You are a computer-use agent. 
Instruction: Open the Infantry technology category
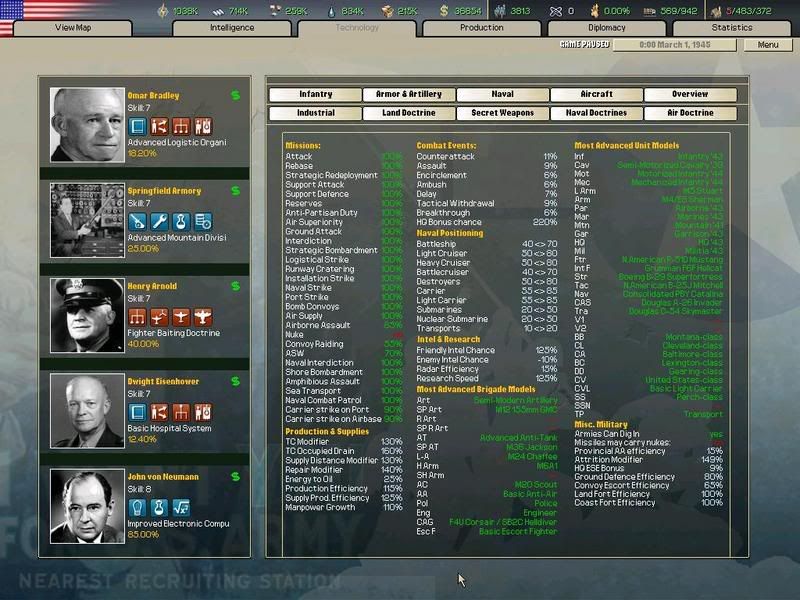(x=315, y=94)
